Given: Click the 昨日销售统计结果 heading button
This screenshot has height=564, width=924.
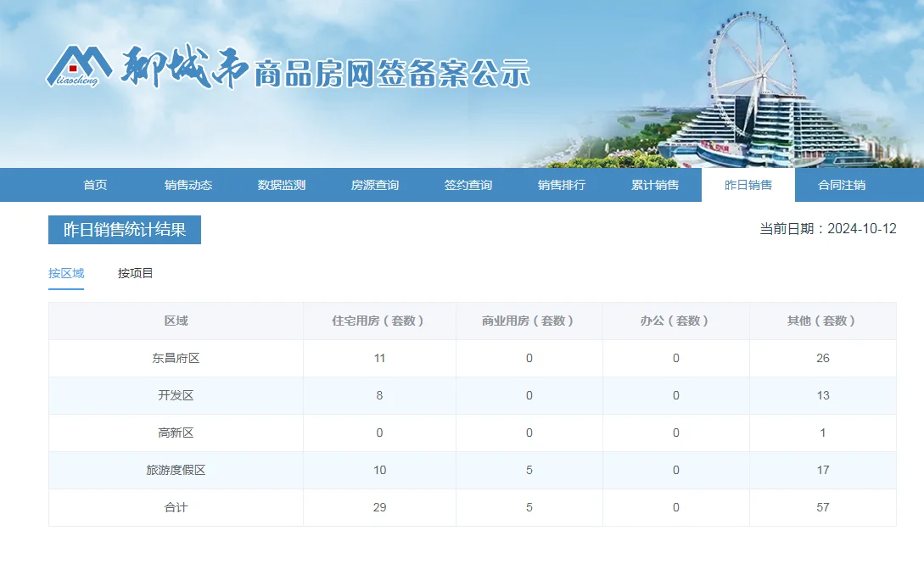Looking at the screenshot, I should (x=125, y=230).
